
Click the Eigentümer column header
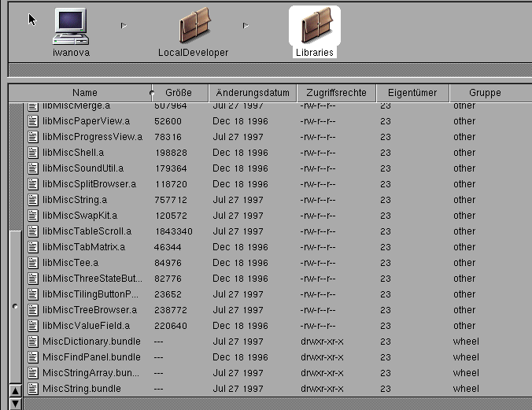tap(412, 93)
